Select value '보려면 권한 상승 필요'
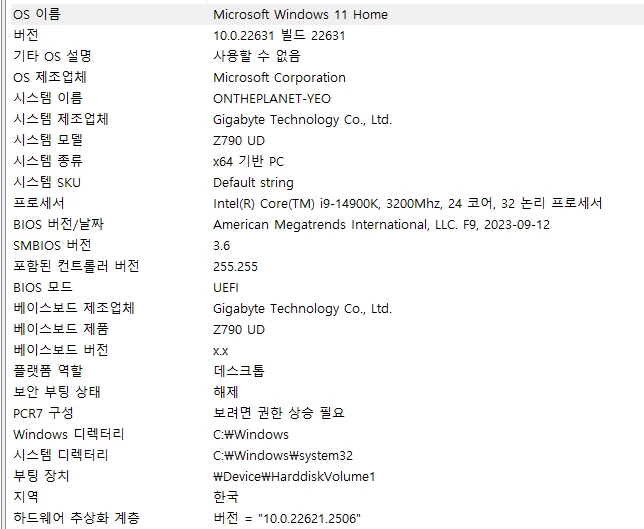Viewport: 644px width, 529px height. click(279, 413)
